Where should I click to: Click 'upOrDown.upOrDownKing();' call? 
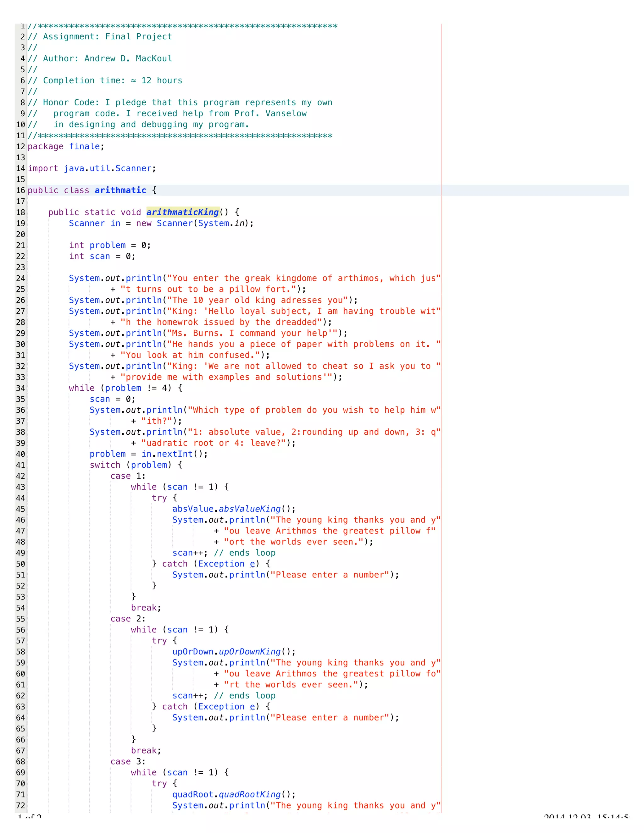click(x=234, y=652)
